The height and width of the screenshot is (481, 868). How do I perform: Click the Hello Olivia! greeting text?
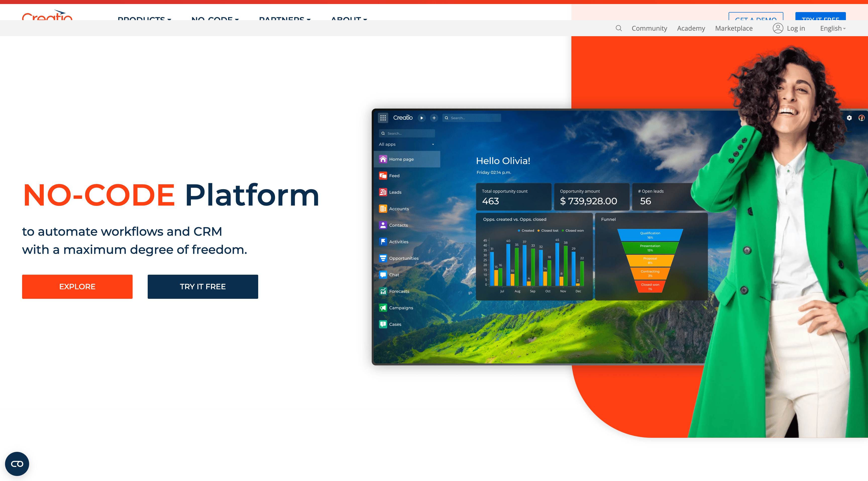click(x=503, y=161)
